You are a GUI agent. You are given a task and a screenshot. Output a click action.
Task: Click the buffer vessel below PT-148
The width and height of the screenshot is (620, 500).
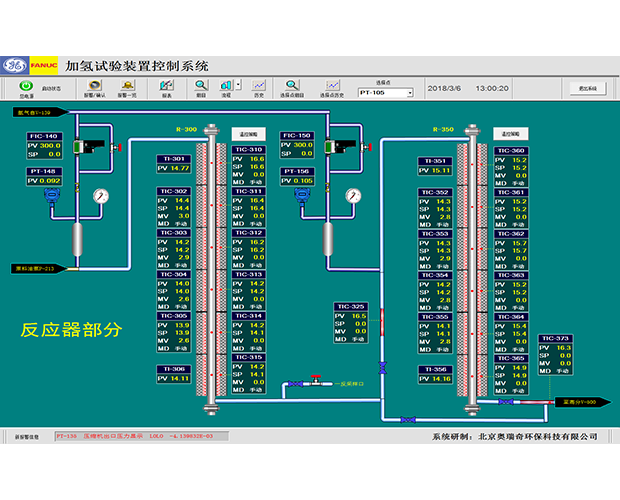(78, 240)
